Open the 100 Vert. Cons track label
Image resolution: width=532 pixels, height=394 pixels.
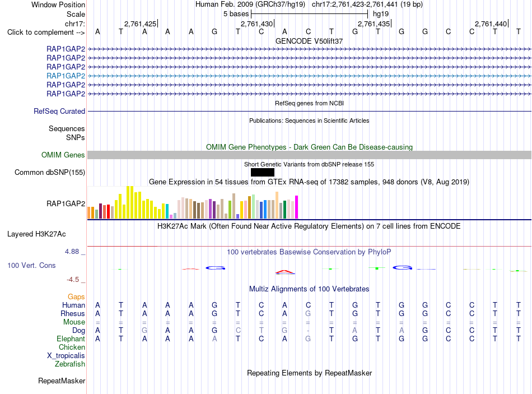31,265
